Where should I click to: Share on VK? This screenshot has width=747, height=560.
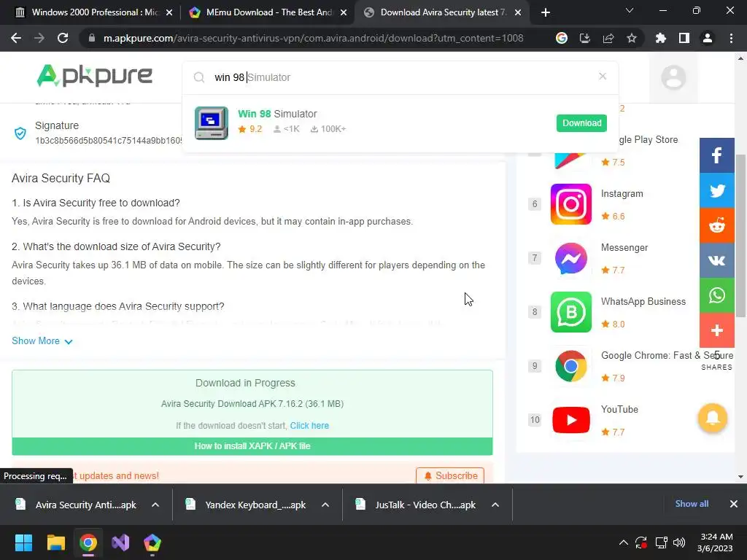[x=716, y=260]
